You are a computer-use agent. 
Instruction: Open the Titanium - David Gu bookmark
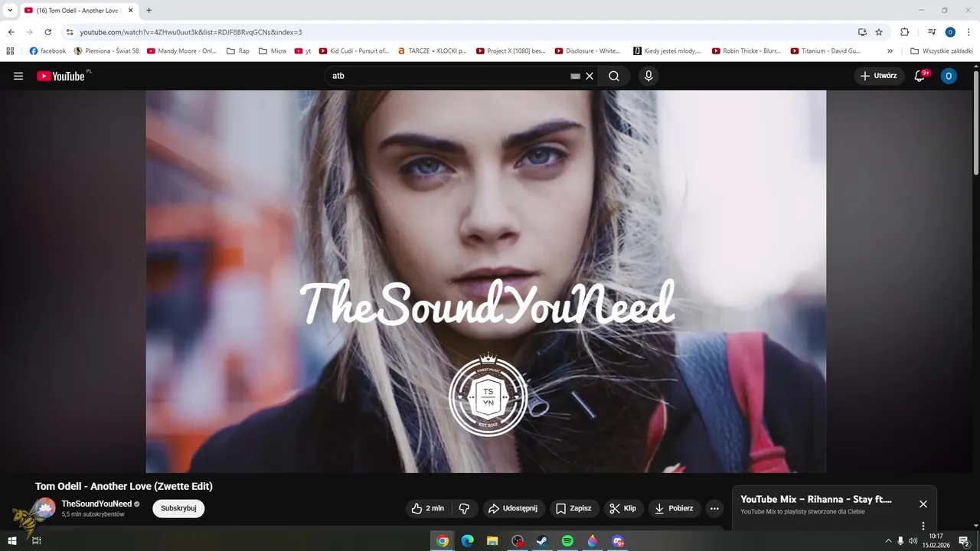[x=826, y=51]
